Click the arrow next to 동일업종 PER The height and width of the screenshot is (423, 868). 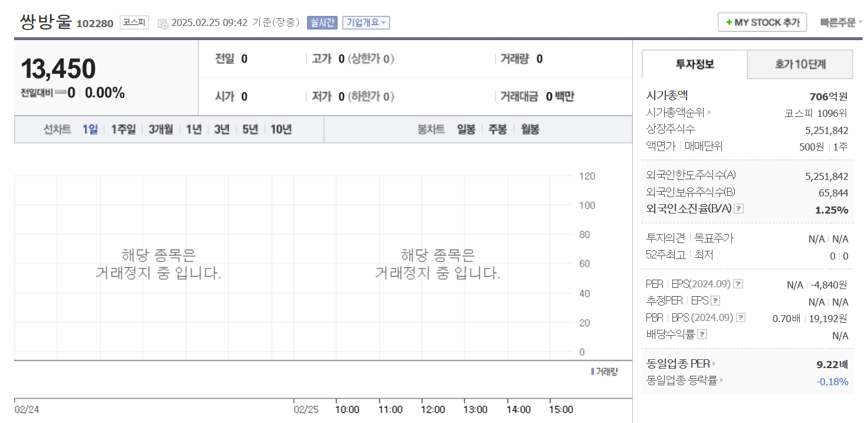click(713, 364)
